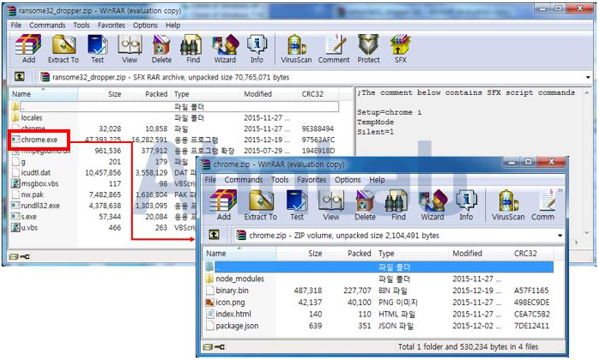Open Favorites menu in chrome.zip window
The width and height of the screenshot is (598, 360).
[x=312, y=180]
